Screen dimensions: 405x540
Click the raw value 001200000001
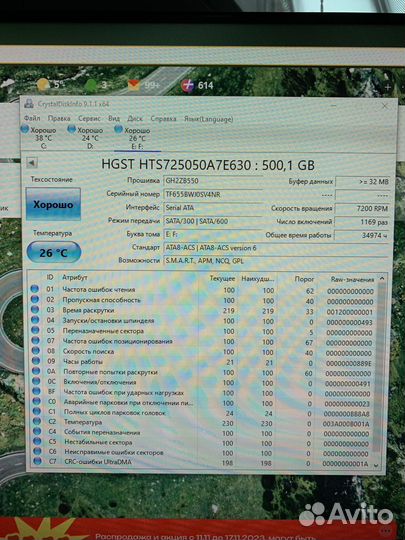pos(350,312)
